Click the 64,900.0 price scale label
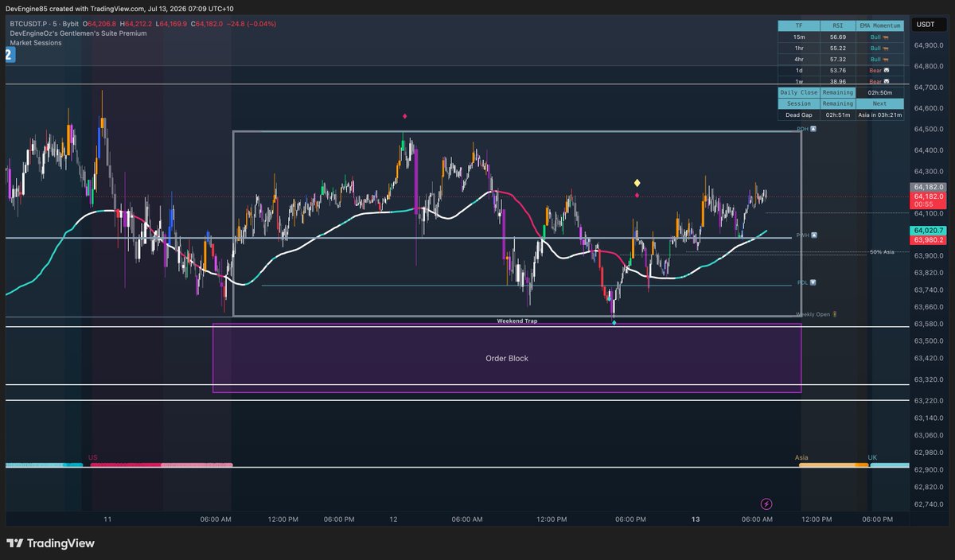The image size is (955, 560). [928, 46]
